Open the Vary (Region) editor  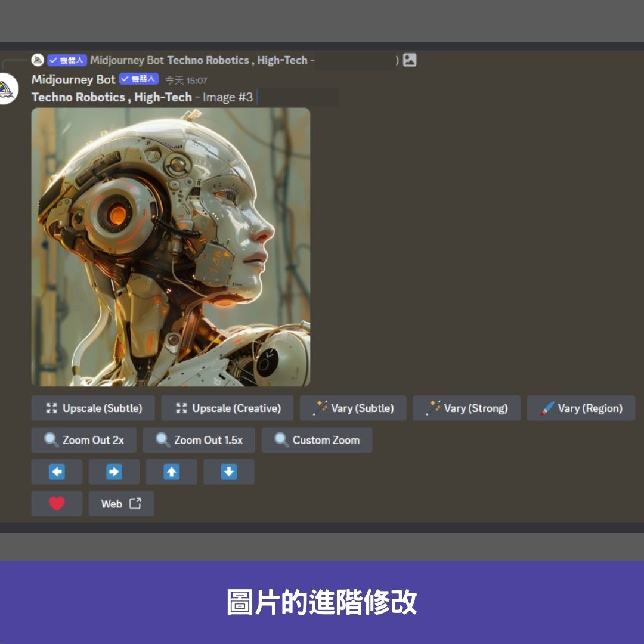tap(580, 408)
